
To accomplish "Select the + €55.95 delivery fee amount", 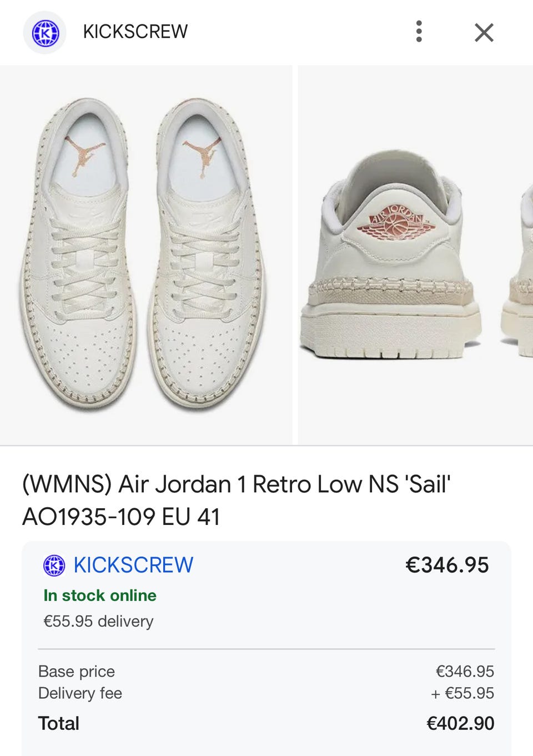I will coord(462,693).
